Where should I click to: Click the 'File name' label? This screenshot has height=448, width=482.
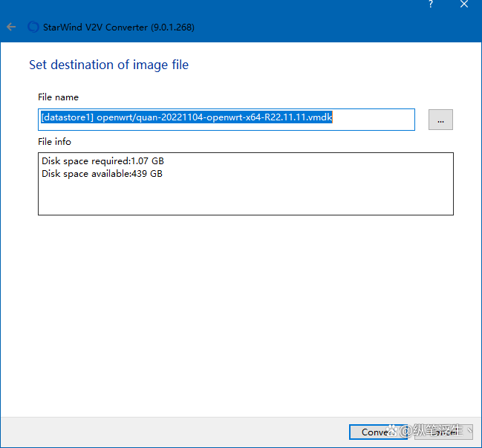(58, 97)
